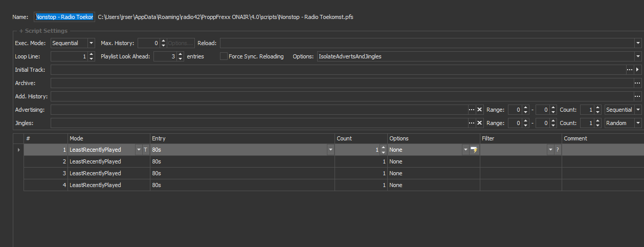
Task: Decrease the Jingles Range end value
Action: point(553,126)
